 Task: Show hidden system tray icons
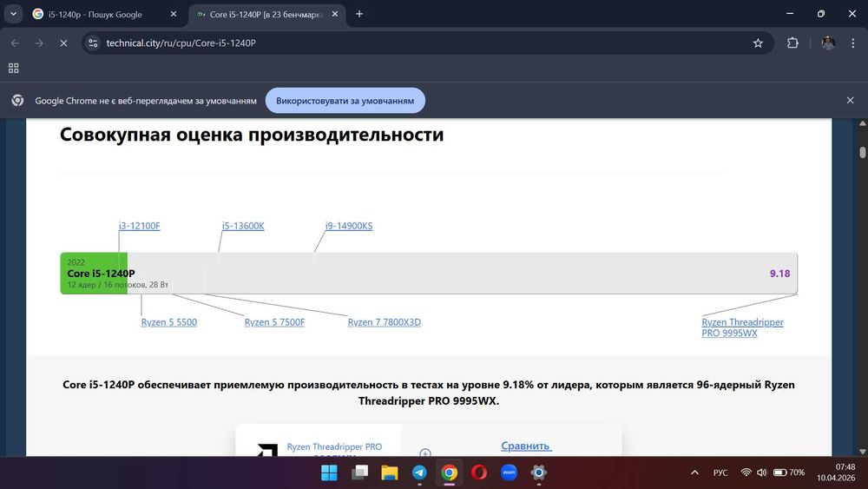tap(694, 472)
